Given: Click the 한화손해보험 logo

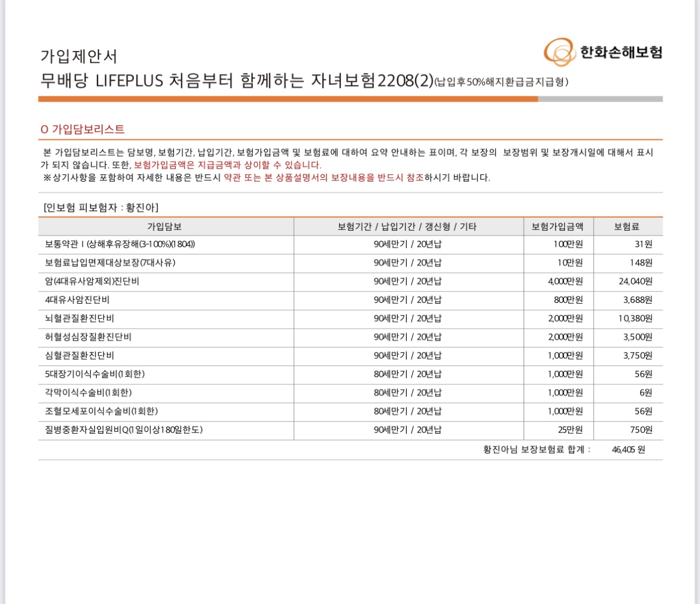Looking at the screenshot, I should coord(603,52).
